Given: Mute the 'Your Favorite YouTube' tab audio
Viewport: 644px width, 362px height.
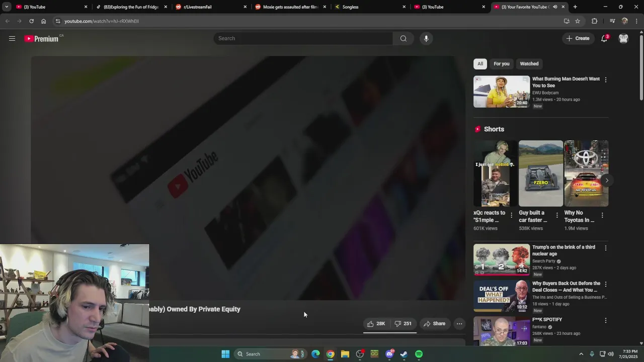Looking at the screenshot, I should [555, 7].
